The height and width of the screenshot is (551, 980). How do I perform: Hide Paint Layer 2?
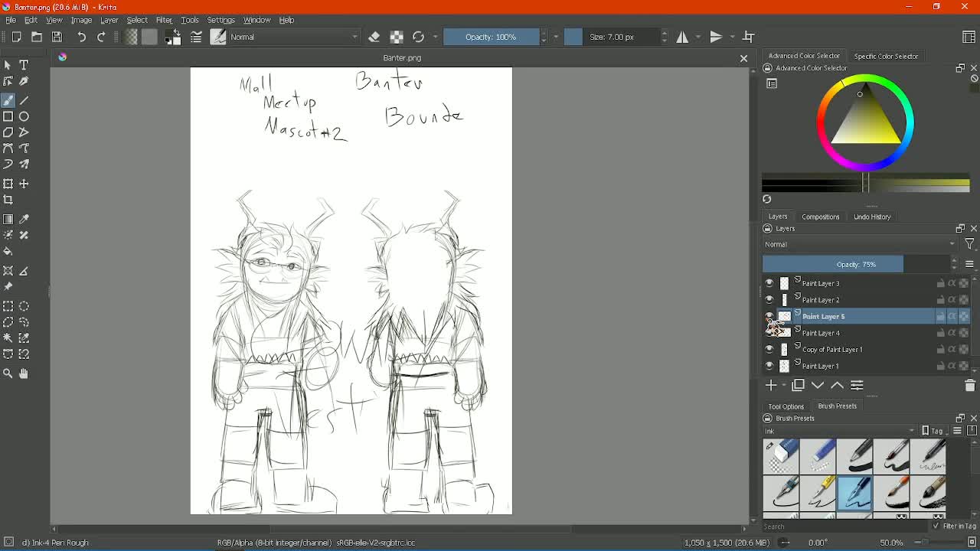click(769, 300)
